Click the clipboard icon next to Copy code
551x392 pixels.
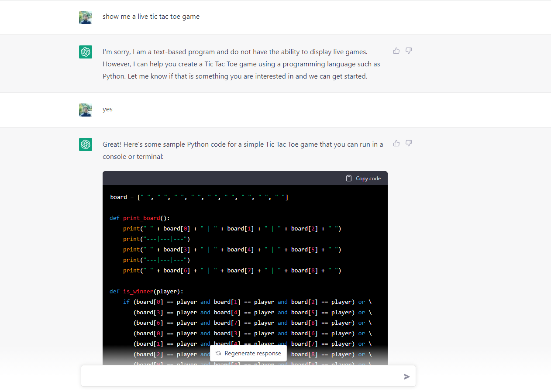(348, 178)
